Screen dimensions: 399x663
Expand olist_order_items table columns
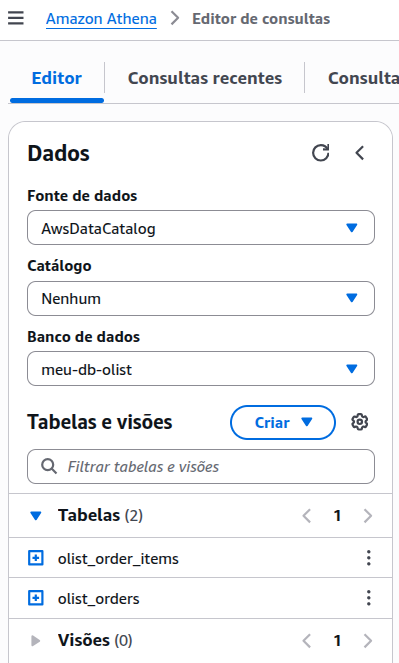[x=36, y=558]
